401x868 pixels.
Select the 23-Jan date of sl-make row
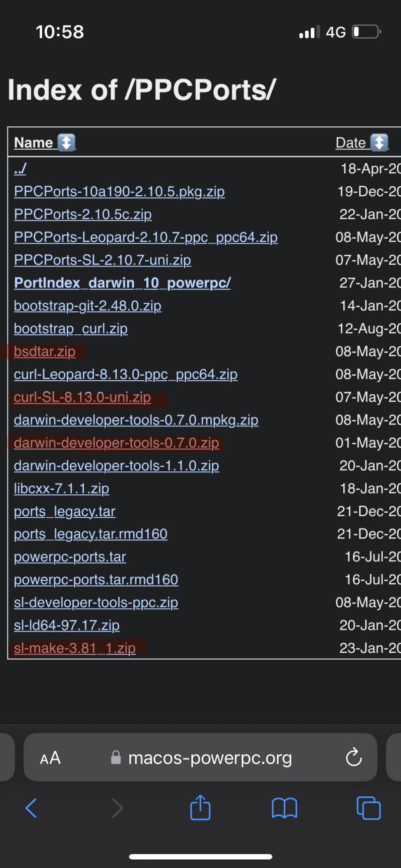click(x=370, y=648)
